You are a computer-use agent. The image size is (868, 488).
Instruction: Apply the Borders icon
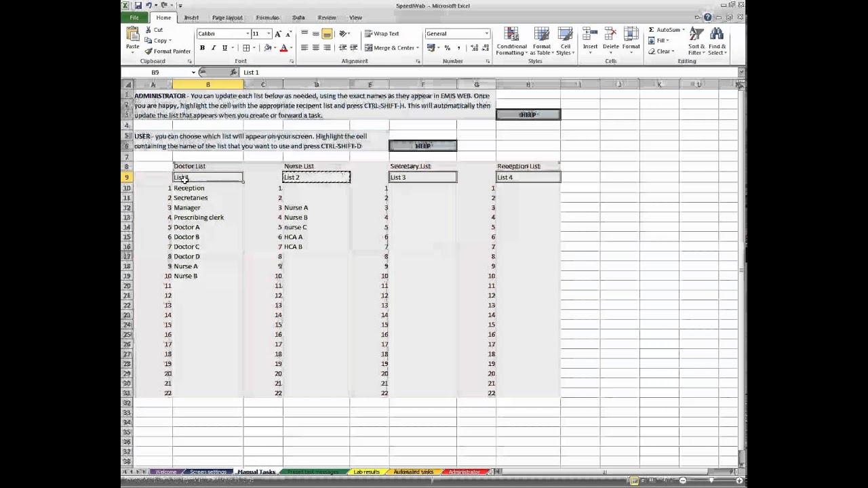pos(246,48)
